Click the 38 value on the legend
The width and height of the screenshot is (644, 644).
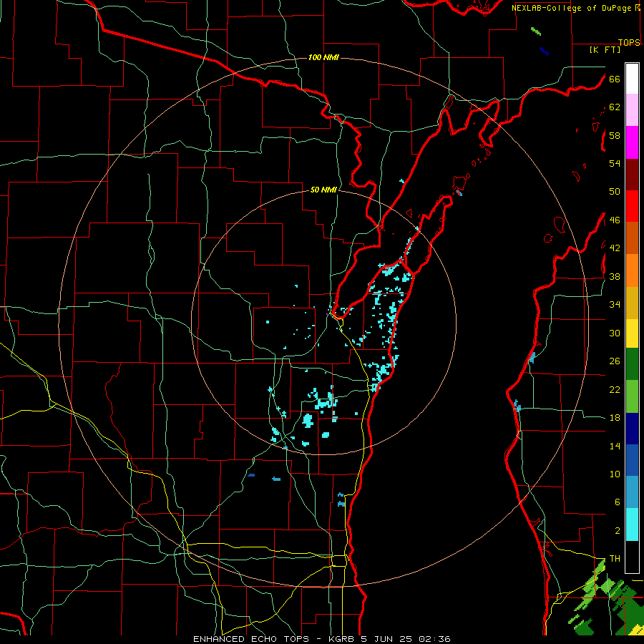tap(615, 276)
